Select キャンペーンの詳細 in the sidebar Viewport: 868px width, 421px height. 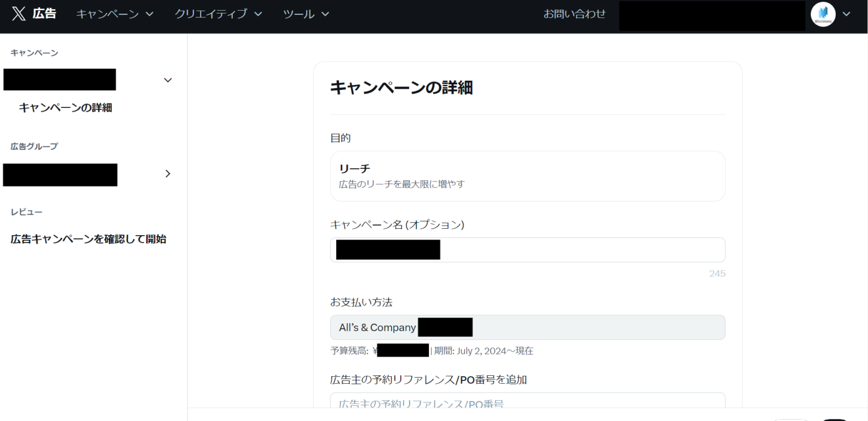66,107
